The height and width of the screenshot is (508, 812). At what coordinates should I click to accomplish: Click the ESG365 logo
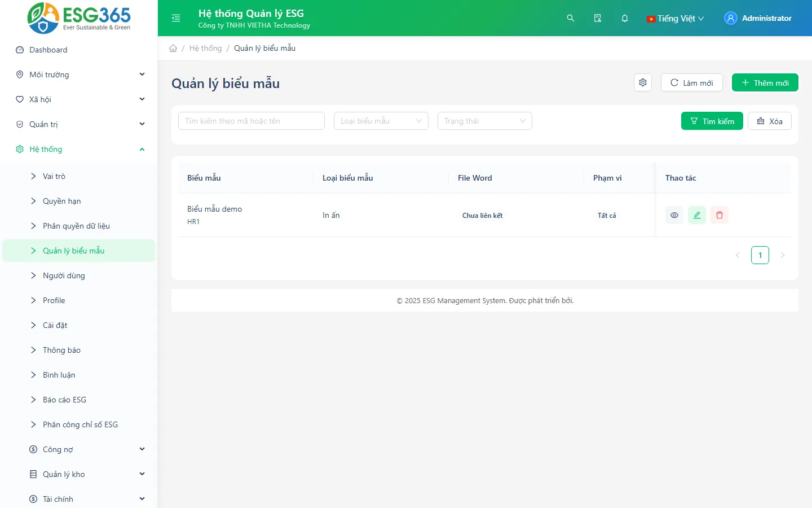(79, 18)
